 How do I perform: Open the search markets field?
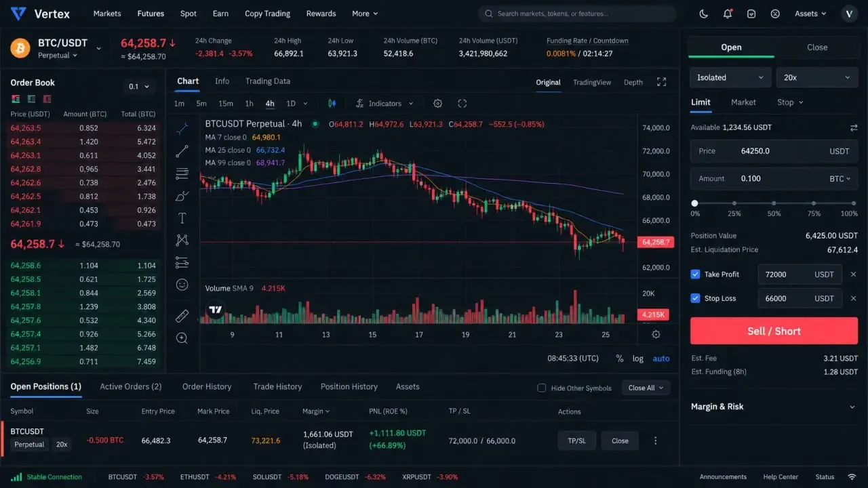[577, 14]
